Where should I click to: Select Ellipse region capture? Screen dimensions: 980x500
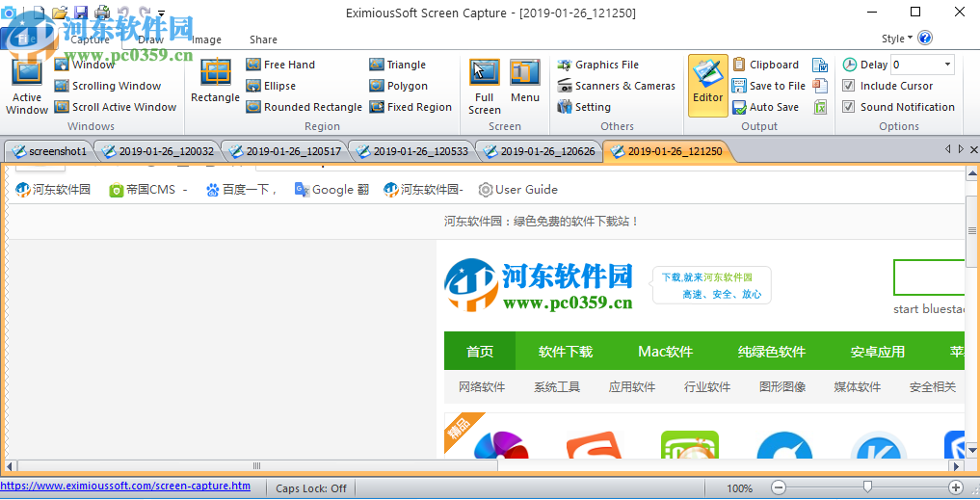click(271, 86)
